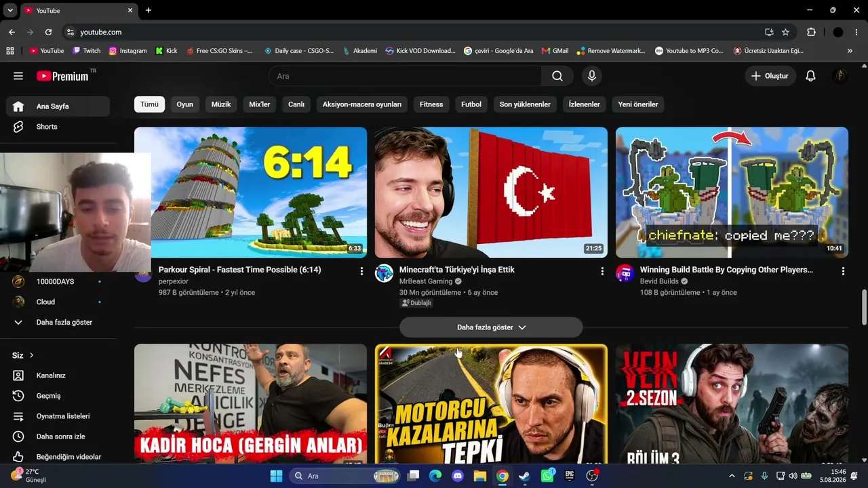This screenshot has width=868, height=488.
Task: Select the 'Canlı' filter chip
Action: tap(296, 104)
